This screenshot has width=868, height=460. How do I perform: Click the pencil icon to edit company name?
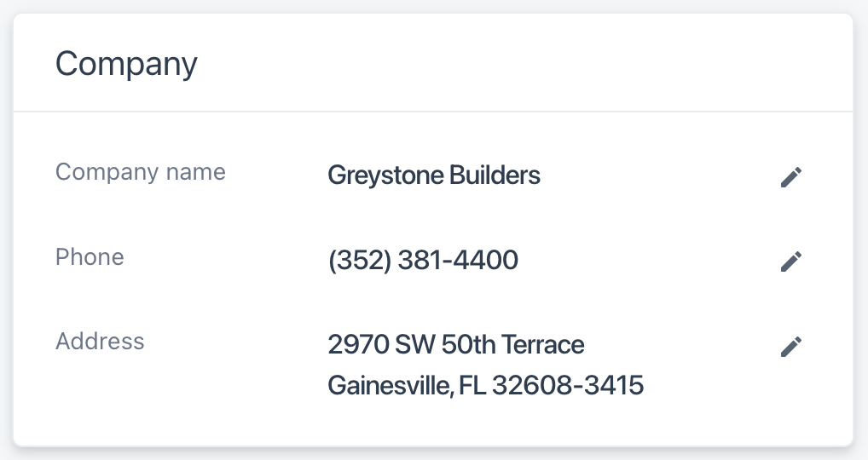791,177
